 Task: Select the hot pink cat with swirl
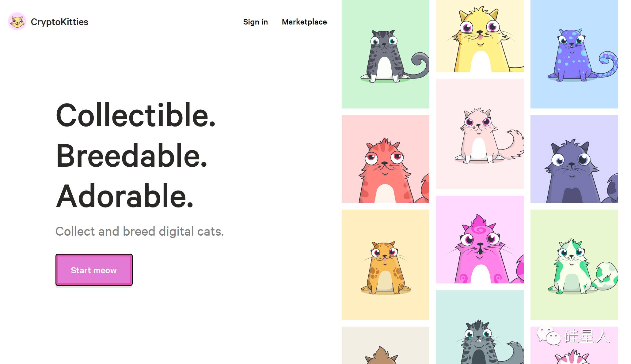tap(480, 240)
